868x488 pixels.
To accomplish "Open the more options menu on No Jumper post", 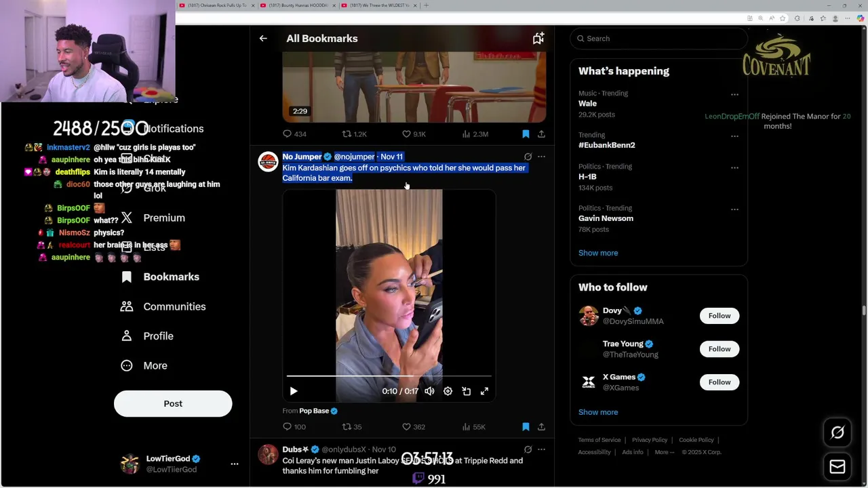I will 541,157.
